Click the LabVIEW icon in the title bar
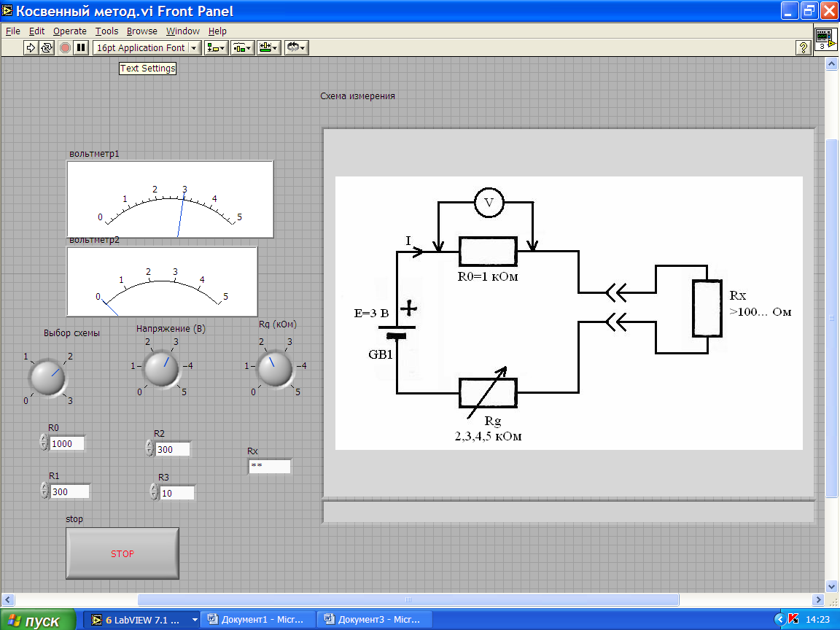840x630 pixels. click(7, 10)
